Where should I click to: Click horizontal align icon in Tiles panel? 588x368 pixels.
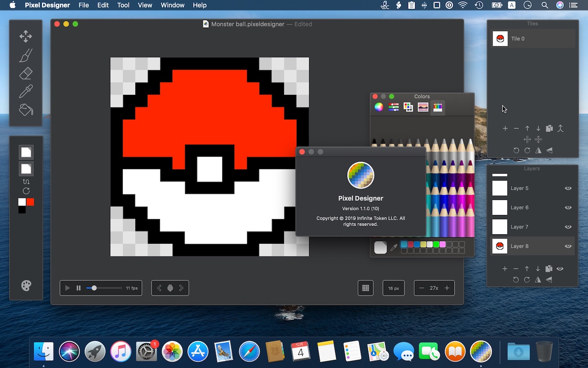tap(527, 139)
